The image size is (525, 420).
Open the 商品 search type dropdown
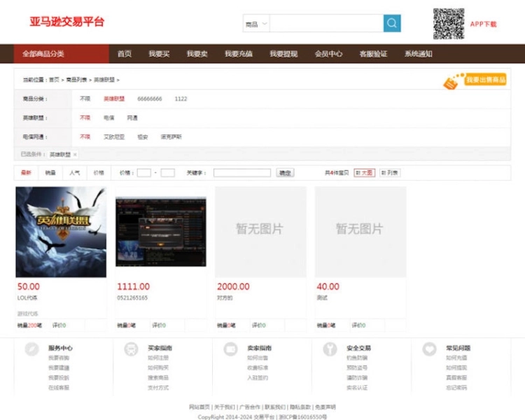click(x=256, y=23)
